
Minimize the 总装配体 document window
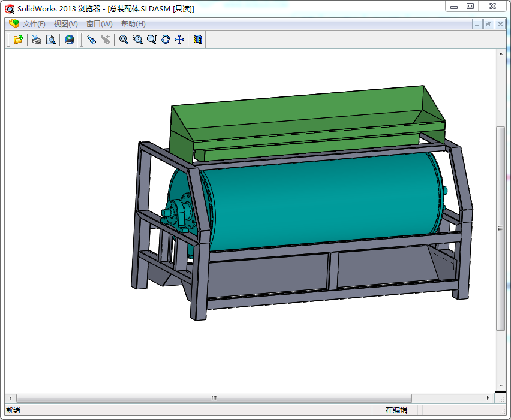[477, 24]
